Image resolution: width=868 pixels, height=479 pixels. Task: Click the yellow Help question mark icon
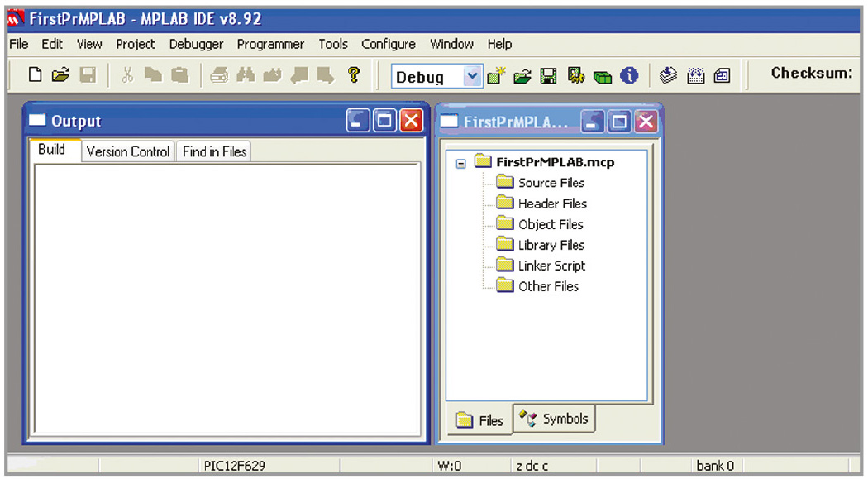click(x=354, y=76)
